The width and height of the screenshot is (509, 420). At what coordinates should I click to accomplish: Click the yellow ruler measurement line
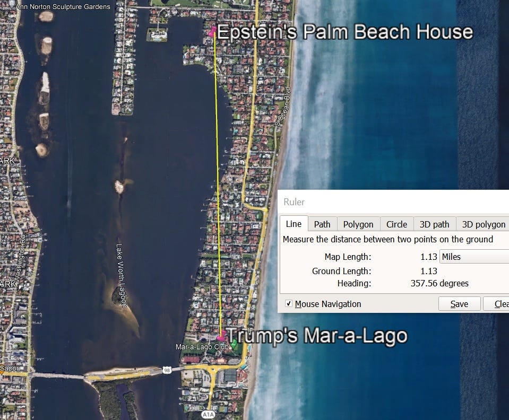click(218, 185)
